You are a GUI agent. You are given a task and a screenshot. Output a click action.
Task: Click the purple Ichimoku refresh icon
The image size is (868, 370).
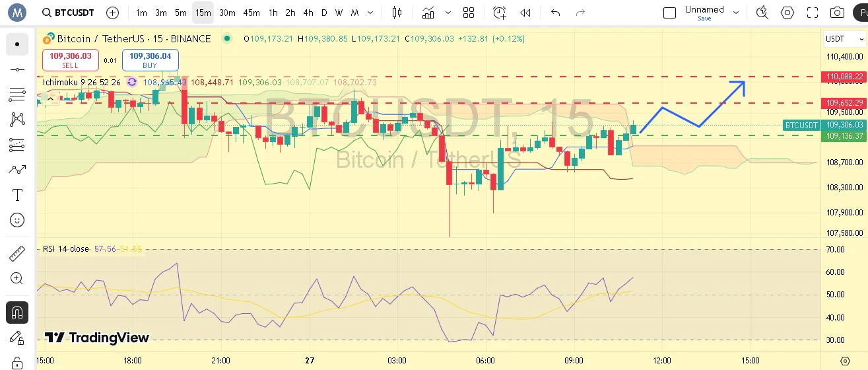coord(132,83)
